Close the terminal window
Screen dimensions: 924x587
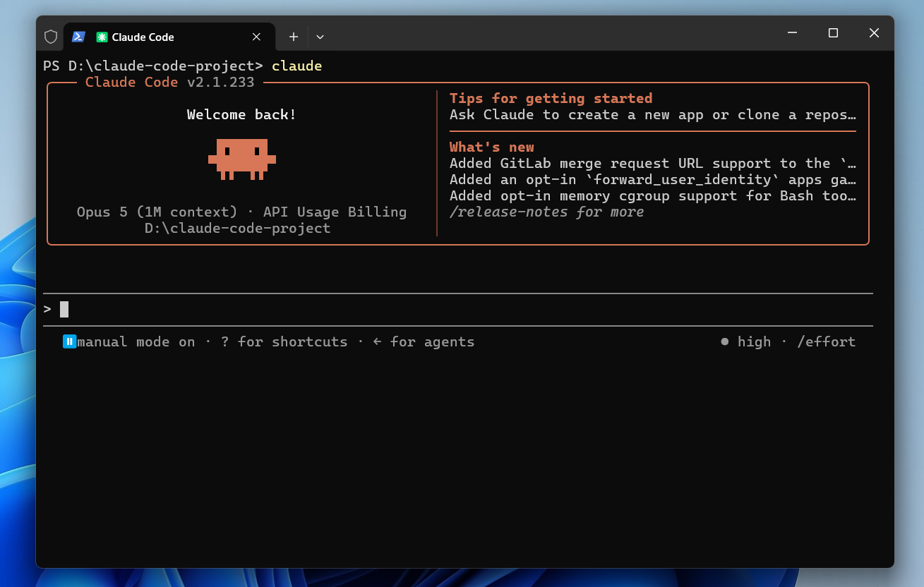point(874,33)
